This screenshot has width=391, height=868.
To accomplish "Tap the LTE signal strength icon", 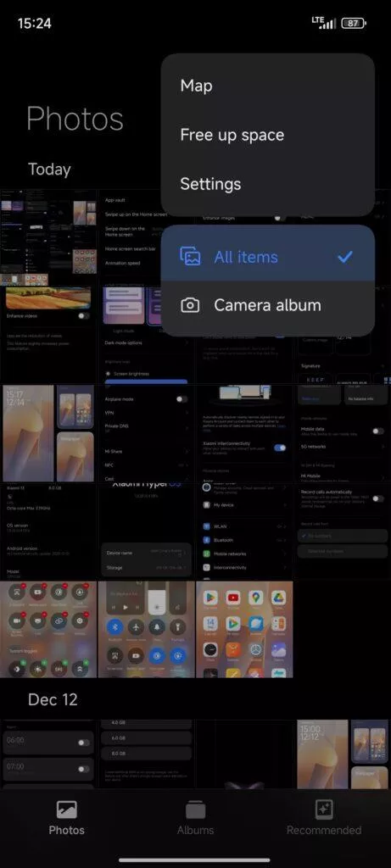I will click(x=324, y=23).
